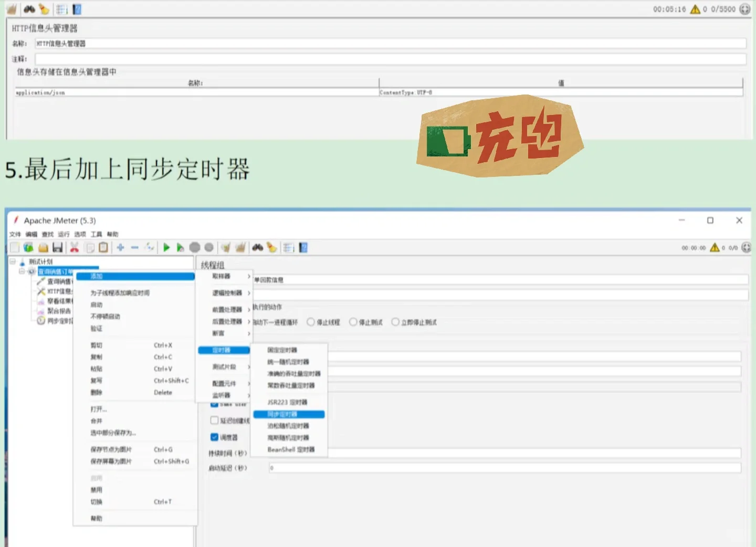Open Function Helper in Apache JMeter toolbar
Image resolution: width=756 pixels, height=547 pixels.
tap(289, 247)
